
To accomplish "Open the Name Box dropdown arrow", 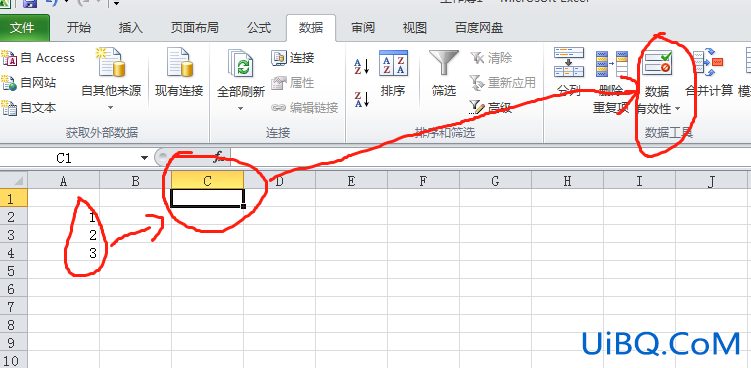I will 144,158.
